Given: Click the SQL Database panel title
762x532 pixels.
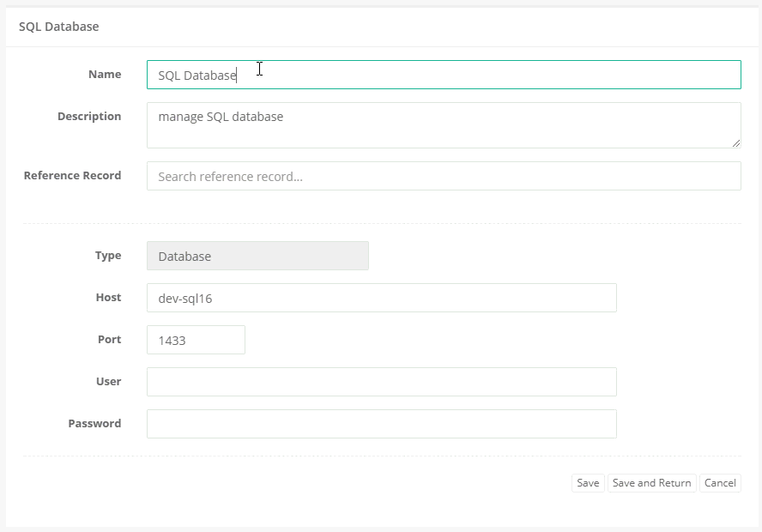Looking at the screenshot, I should coord(59,27).
